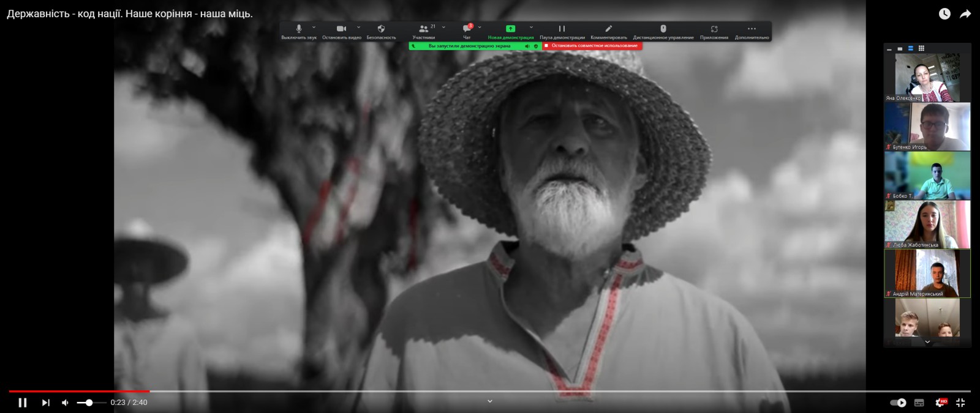
Task: Share the video using arrow icon
Action: pos(965,13)
